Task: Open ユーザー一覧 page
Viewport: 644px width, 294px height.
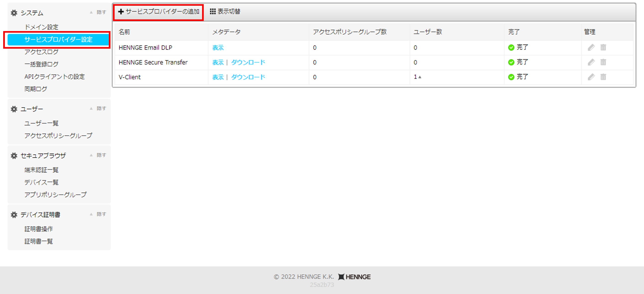Action: click(41, 123)
